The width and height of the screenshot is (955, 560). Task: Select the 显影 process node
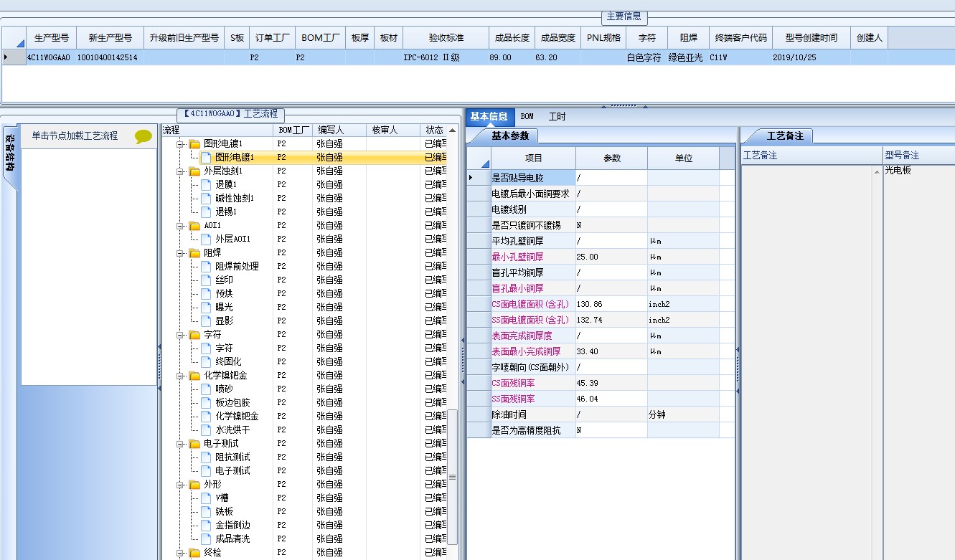pos(224,321)
